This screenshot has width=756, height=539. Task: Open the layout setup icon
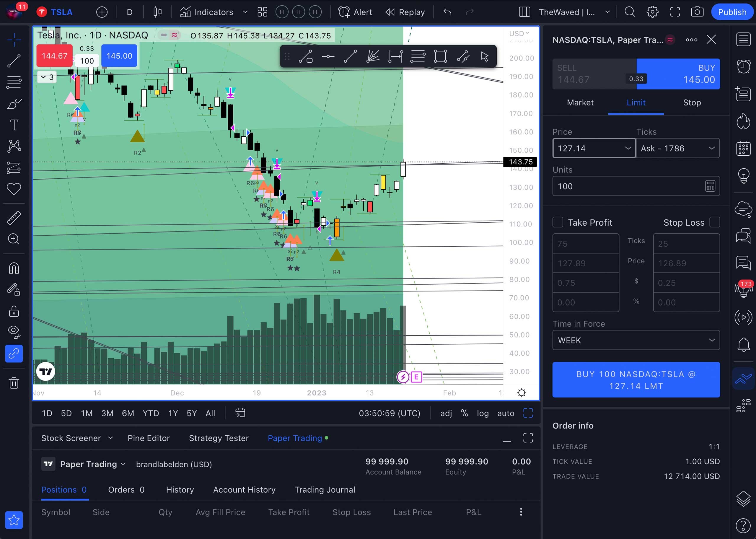tap(524, 12)
